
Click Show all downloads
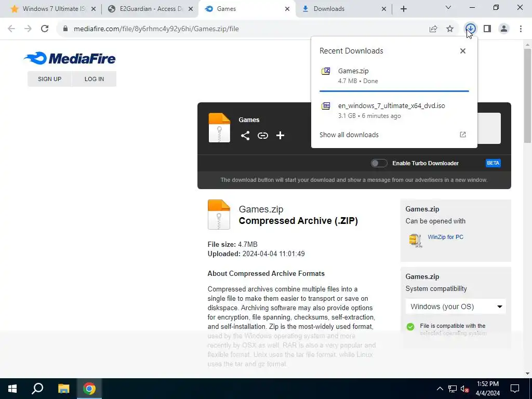[x=349, y=135]
